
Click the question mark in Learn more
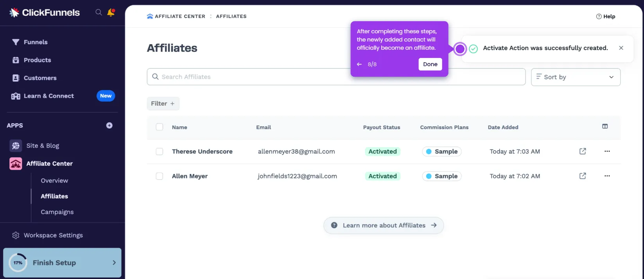[334, 225]
